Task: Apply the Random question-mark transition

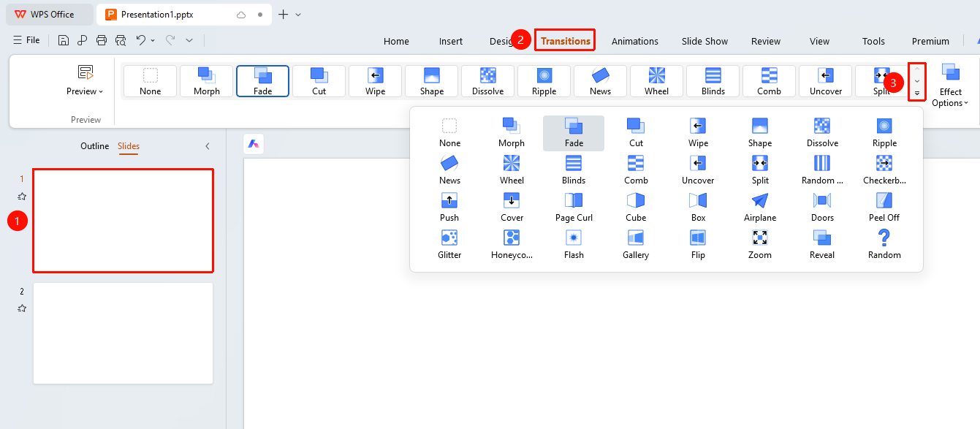Action: (x=884, y=244)
